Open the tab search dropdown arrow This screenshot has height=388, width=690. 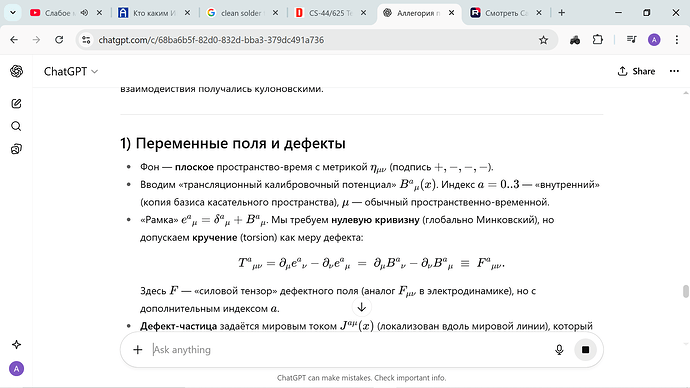(13, 13)
